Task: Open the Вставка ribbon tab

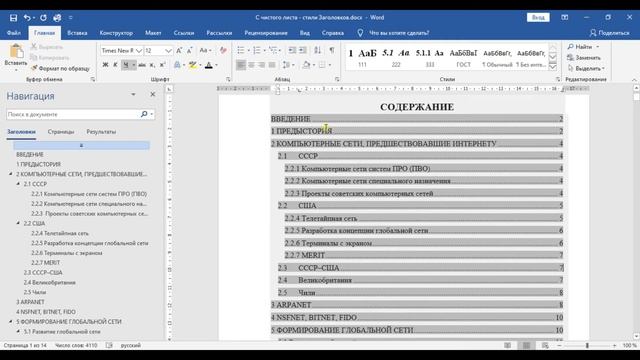Action: click(77, 33)
